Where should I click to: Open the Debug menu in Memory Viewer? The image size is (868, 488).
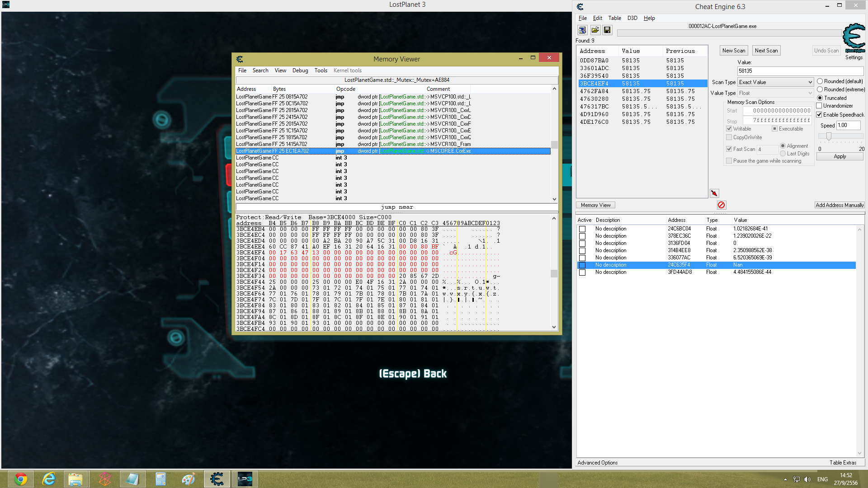(300, 70)
